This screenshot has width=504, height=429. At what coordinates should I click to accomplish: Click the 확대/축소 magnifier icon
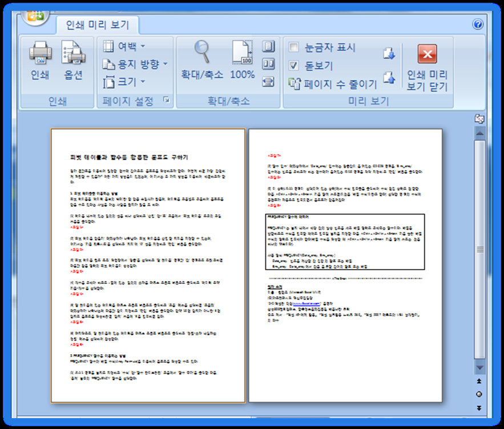click(202, 60)
